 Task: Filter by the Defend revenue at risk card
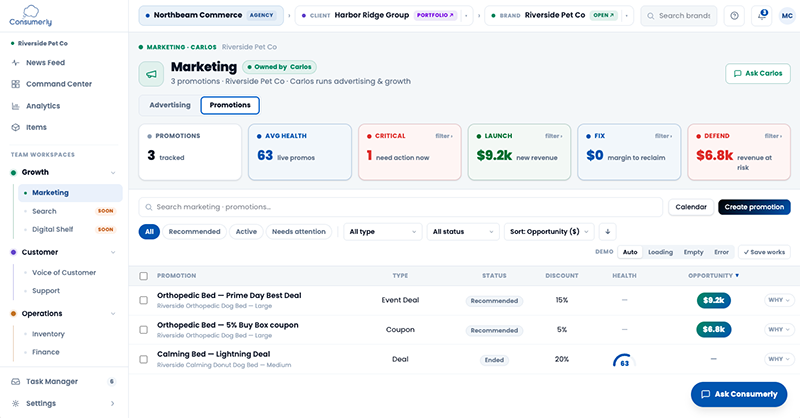[739, 152]
